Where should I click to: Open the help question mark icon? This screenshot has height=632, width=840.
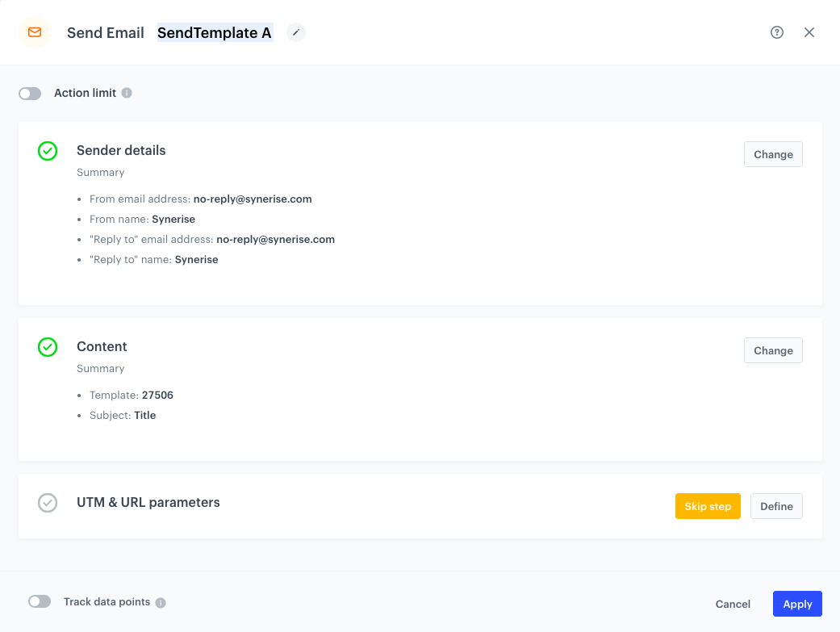tap(776, 32)
